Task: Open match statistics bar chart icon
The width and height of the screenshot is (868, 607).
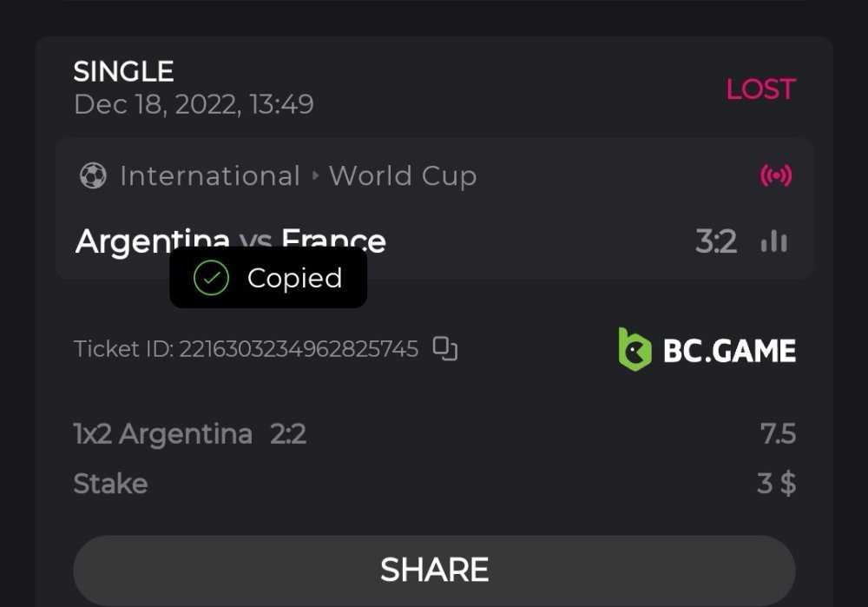Action: pyautogui.click(x=773, y=241)
